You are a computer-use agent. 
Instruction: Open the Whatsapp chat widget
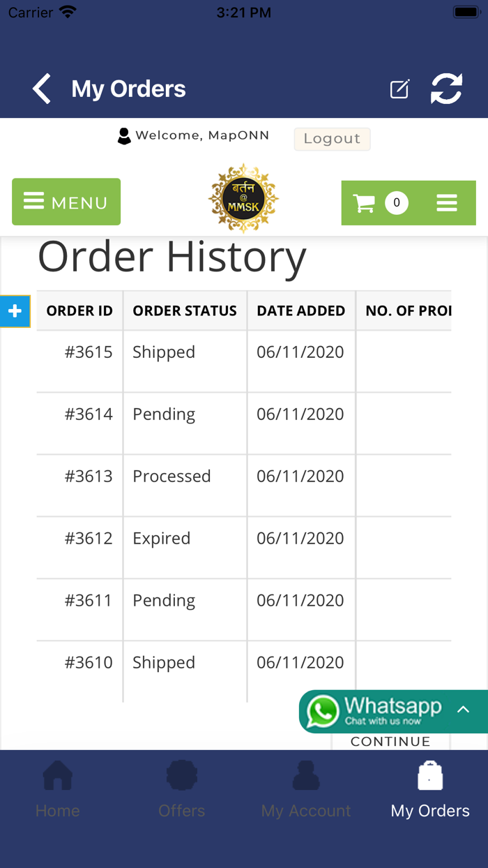pos(382,711)
